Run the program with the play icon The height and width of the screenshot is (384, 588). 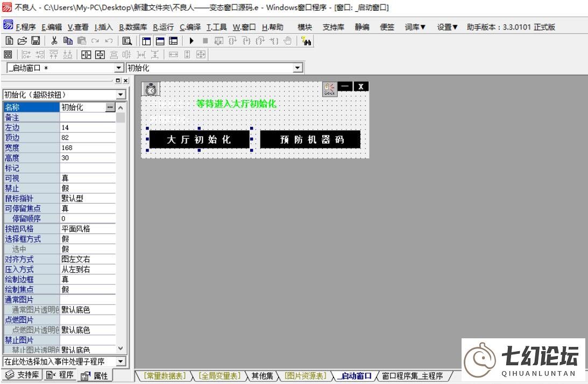click(x=192, y=41)
